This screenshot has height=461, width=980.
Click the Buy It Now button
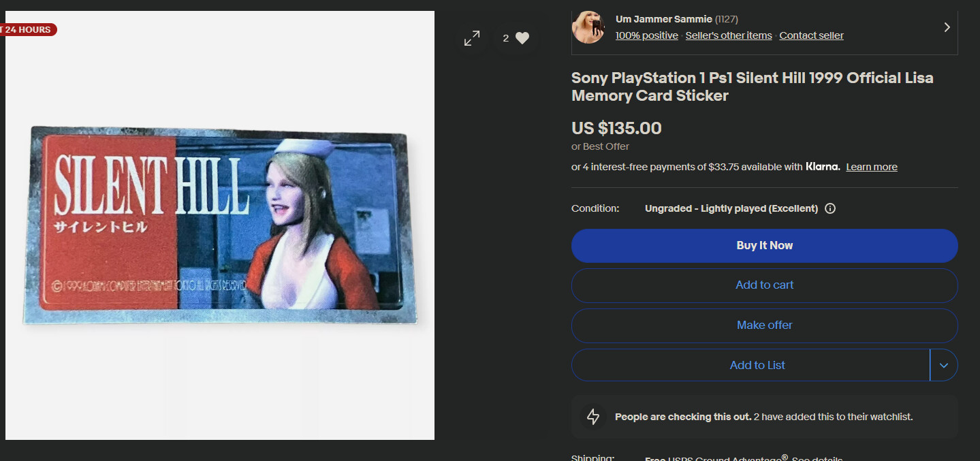pos(765,246)
